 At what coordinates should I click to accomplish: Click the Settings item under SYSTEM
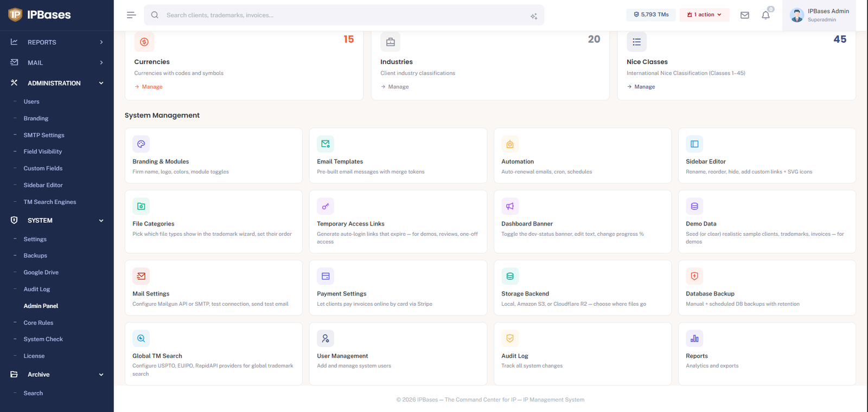35,240
